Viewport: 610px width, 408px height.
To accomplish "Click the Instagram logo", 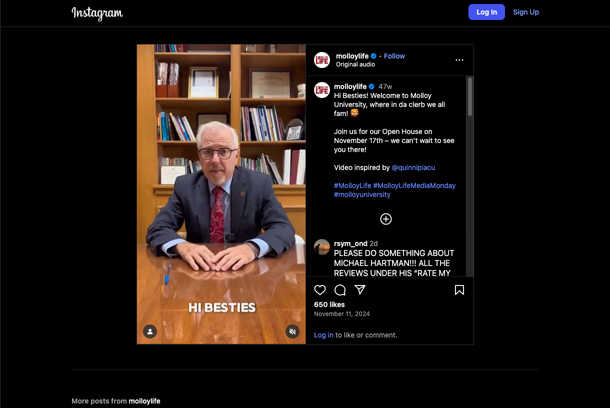I will click(x=97, y=13).
